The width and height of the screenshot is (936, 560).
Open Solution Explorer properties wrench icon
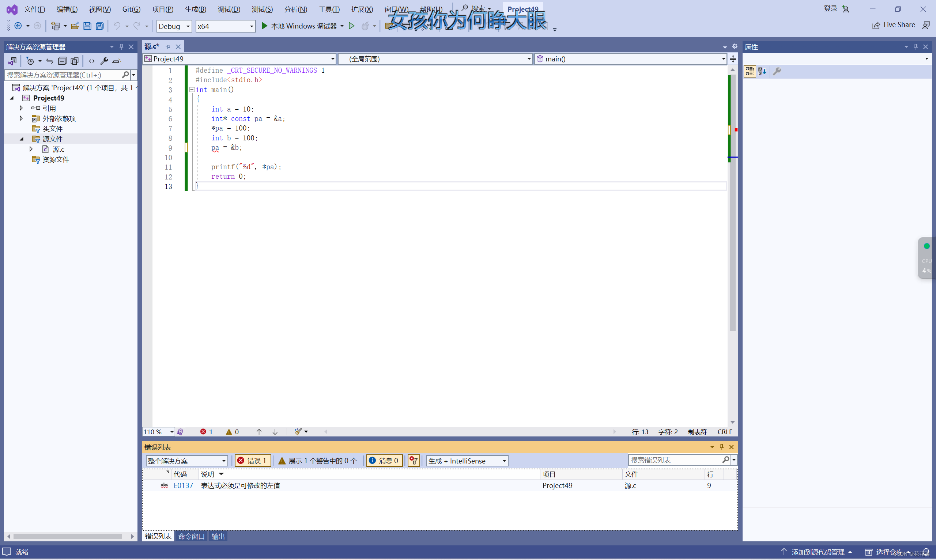(x=104, y=61)
